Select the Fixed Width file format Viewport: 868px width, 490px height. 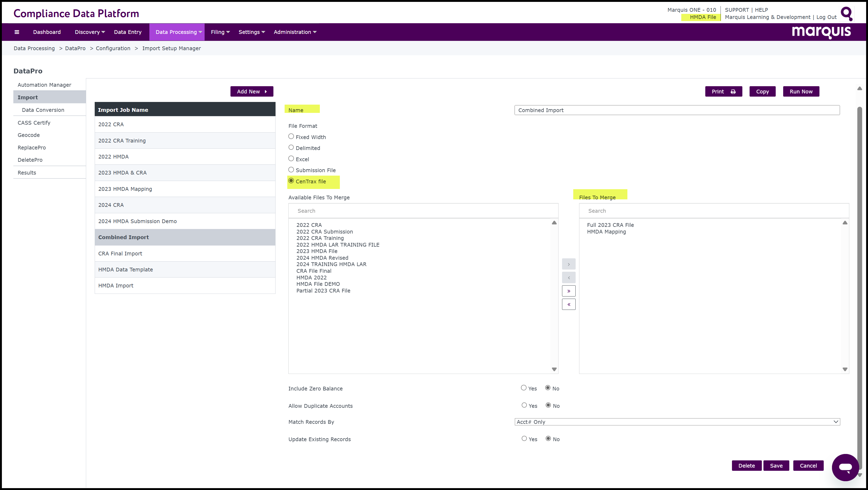click(x=291, y=137)
